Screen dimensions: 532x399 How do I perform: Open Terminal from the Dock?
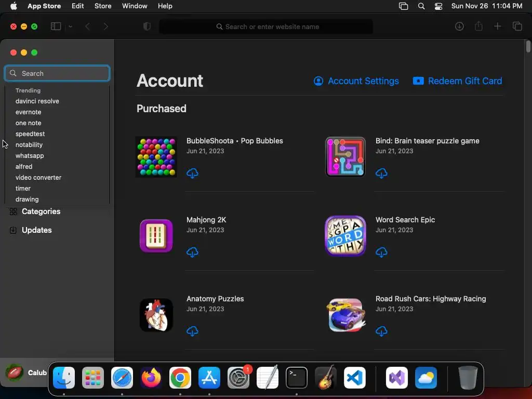[x=297, y=378]
